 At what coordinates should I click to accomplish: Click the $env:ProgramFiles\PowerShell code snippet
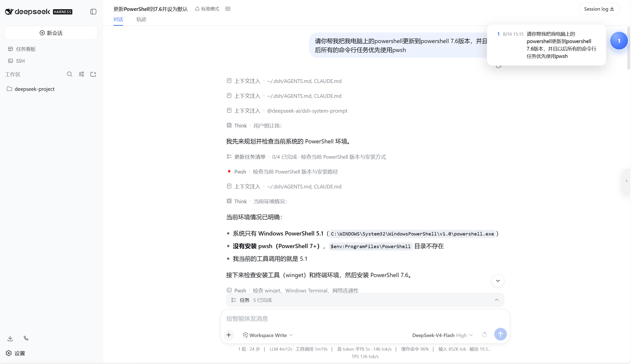click(x=371, y=247)
